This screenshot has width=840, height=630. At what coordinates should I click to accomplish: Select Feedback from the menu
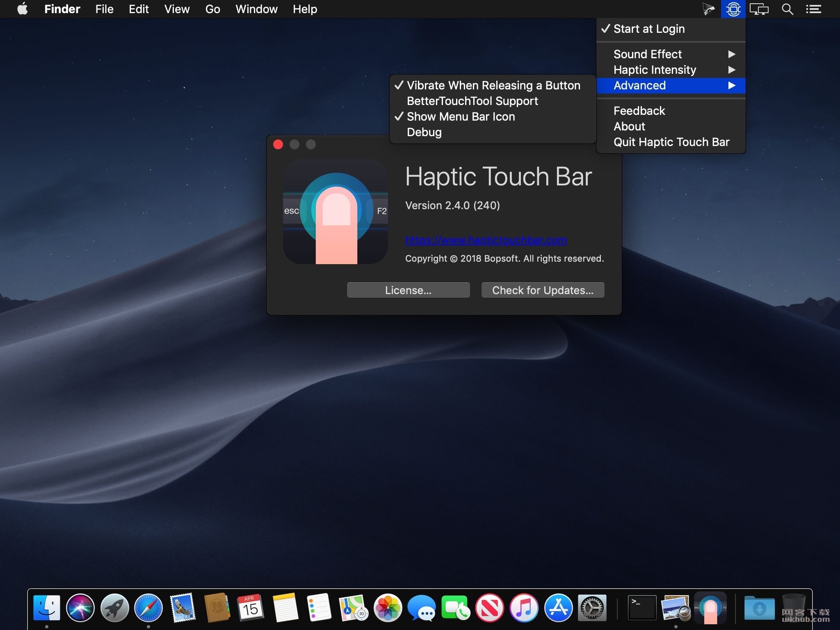(x=671, y=111)
